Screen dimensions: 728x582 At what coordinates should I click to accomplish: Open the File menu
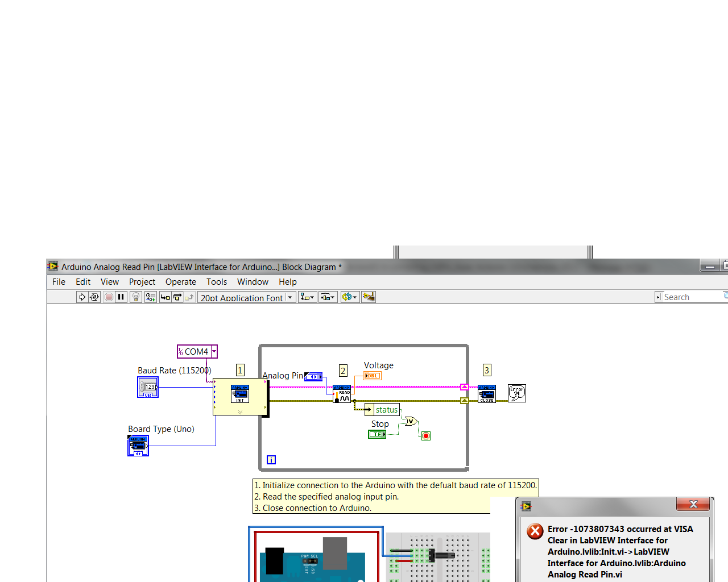pyautogui.click(x=59, y=282)
